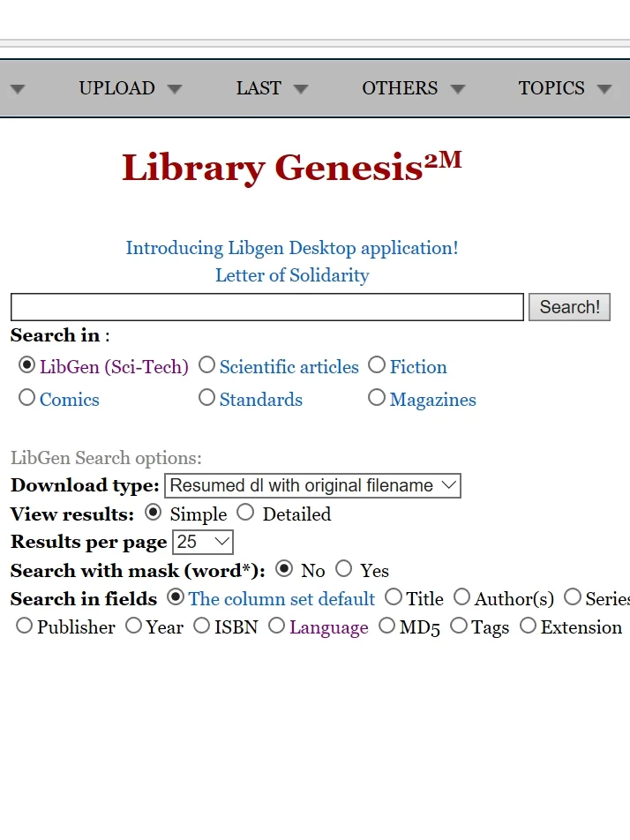Expand the leftmost cut-off menu arrow
The height and width of the screenshot is (840, 630).
point(18,89)
